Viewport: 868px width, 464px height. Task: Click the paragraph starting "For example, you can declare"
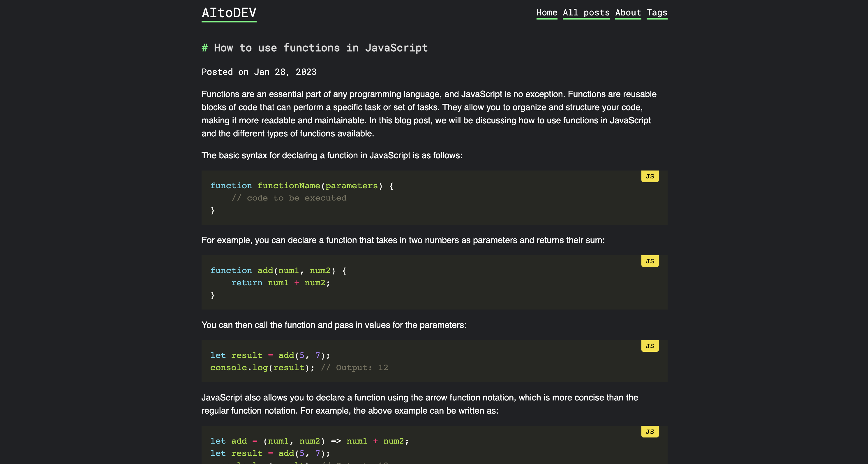tap(403, 240)
